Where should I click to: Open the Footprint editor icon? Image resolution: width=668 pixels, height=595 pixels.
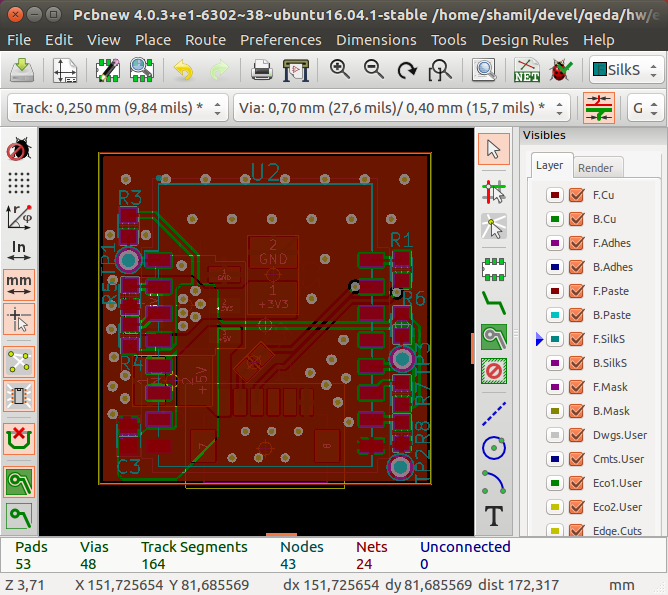pos(107,70)
